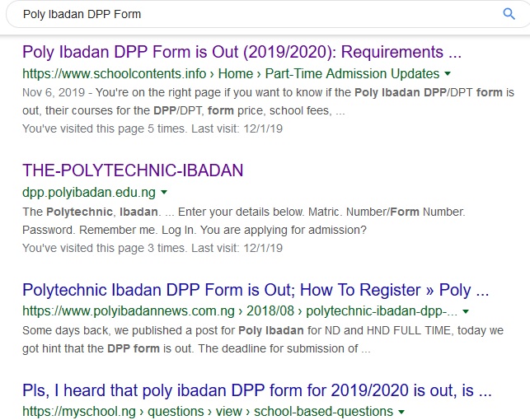Click the https://myschool.ng breadcrumb URL
530x420 pixels.
pos(208,411)
